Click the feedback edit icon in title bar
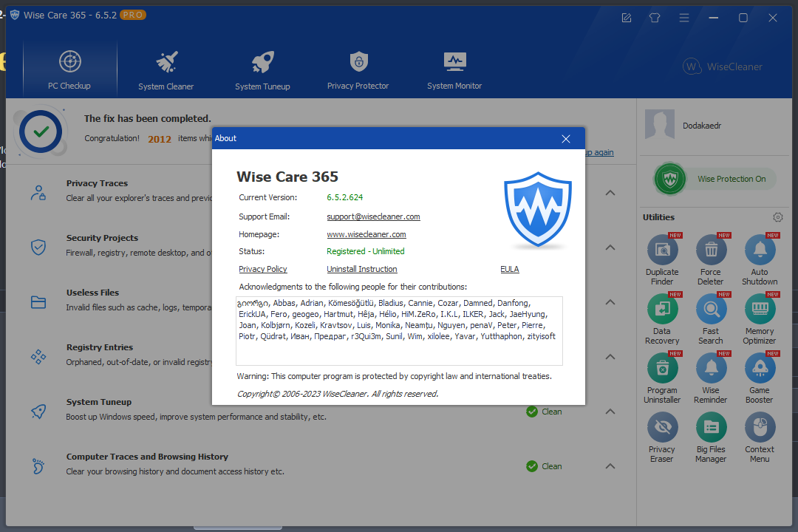Viewport: 798px width, 532px height. [627, 18]
